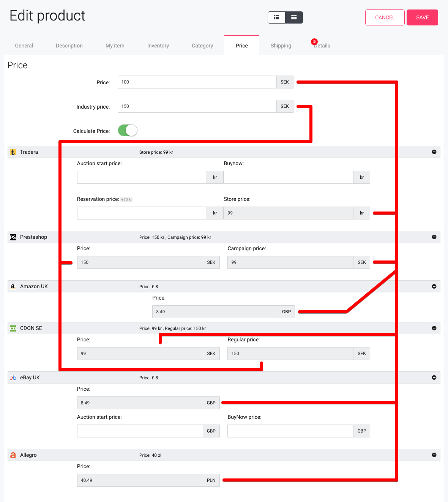
Task: Click the CDON SE logo icon
Action: 13,328
